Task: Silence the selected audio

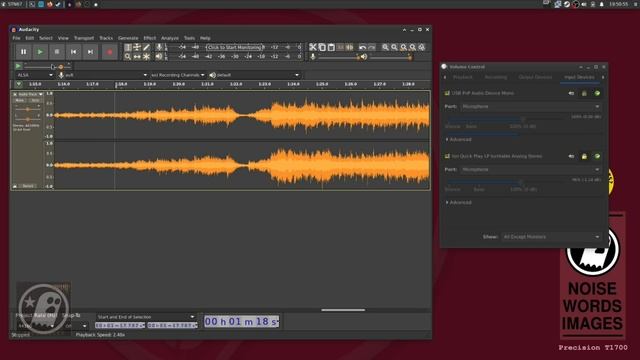Action: [349, 47]
